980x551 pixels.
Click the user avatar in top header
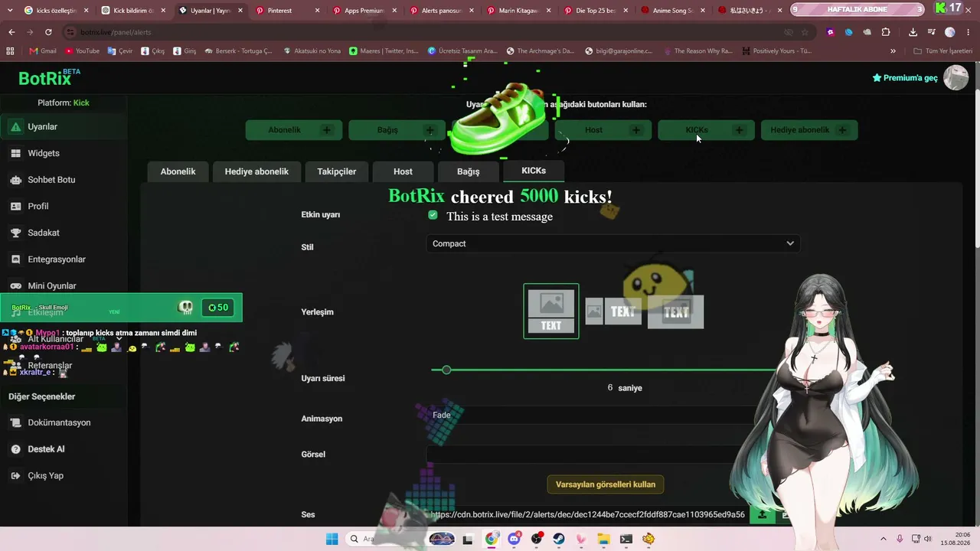coord(955,77)
